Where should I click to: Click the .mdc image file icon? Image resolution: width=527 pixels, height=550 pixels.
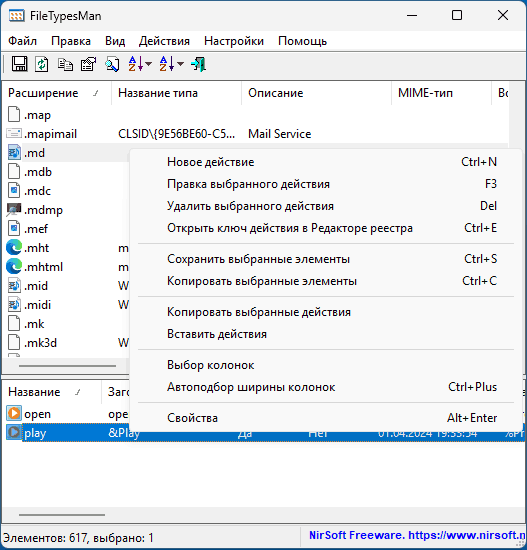point(14,190)
